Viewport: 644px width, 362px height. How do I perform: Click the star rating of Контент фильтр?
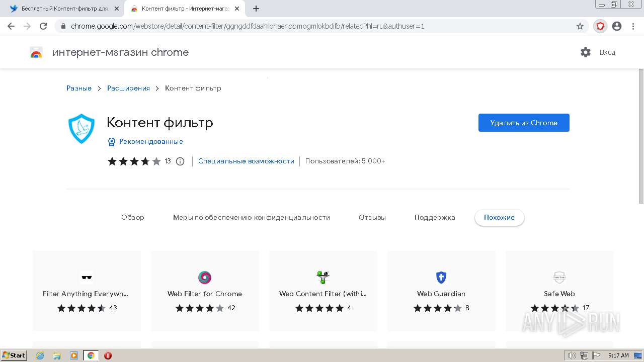click(134, 161)
